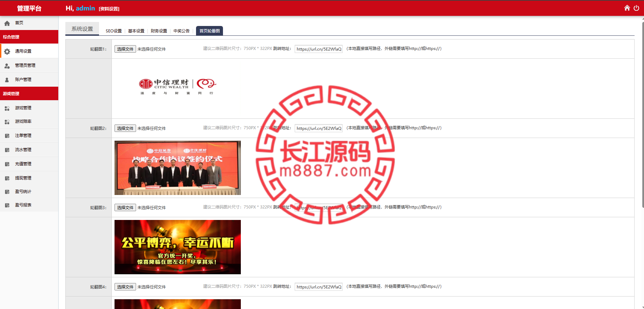This screenshot has width=644, height=309.
Task: Open the 首页 sidebar entry
Action: click(x=29, y=23)
